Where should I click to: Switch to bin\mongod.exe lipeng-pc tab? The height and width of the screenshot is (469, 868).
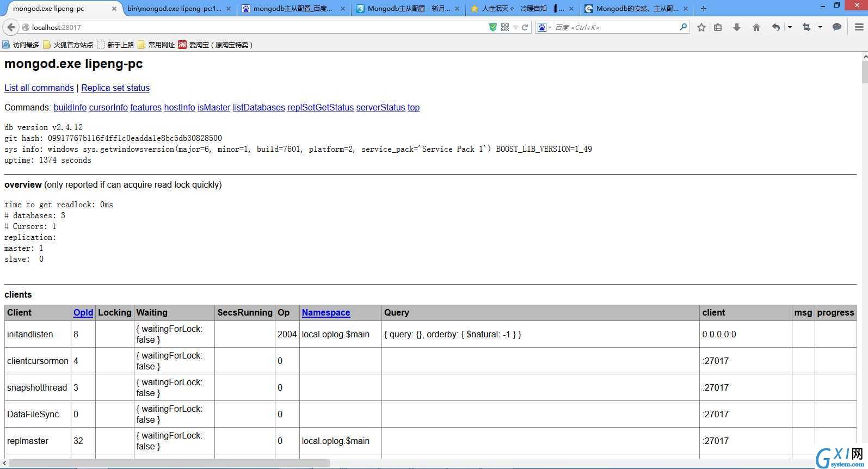click(x=174, y=9)
